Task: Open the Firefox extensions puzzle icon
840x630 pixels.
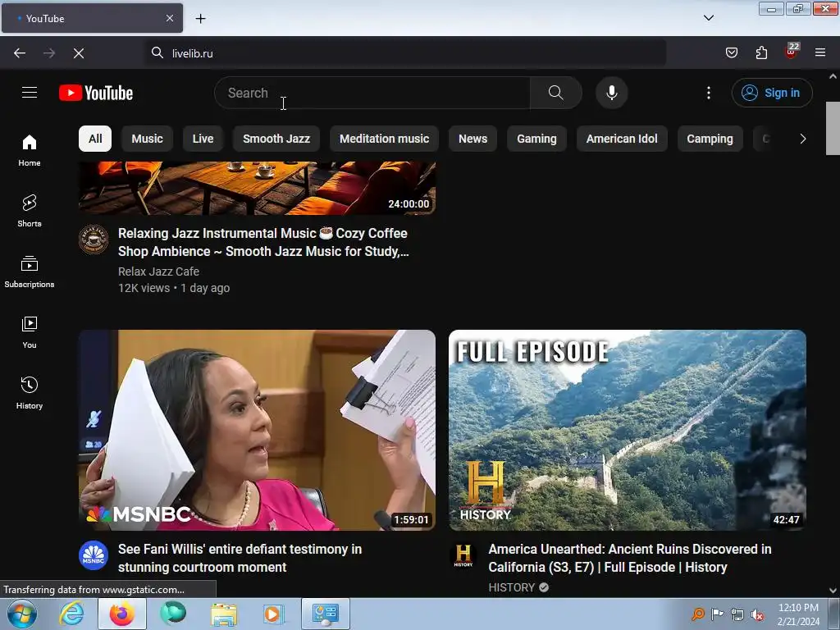Action: point(761,52)
